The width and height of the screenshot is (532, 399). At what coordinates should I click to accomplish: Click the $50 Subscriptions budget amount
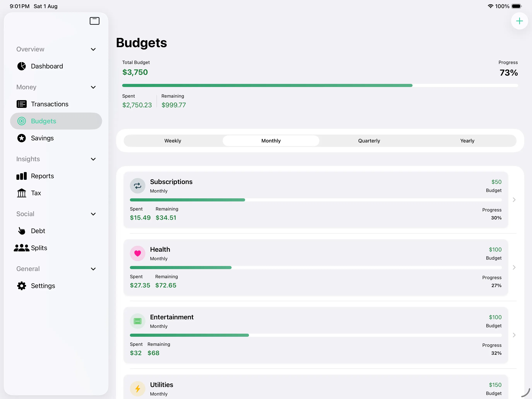pyautogui.click(x=496, y=182)
